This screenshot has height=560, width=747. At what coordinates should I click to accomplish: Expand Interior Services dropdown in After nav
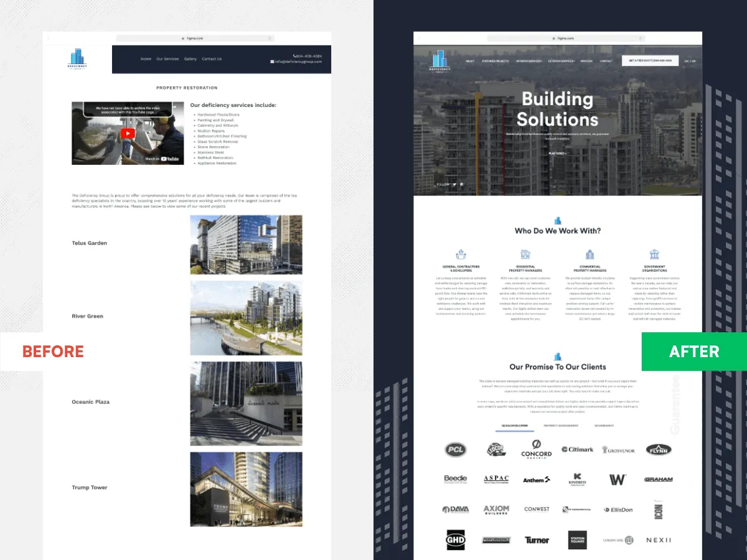click(x=529, y=61)
